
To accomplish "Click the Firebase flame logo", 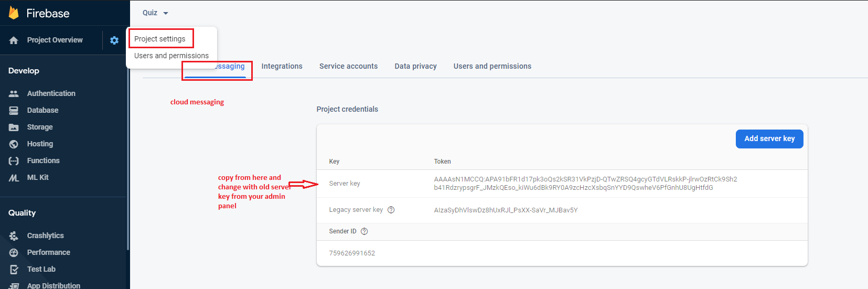I will click(x=14, y=13).
